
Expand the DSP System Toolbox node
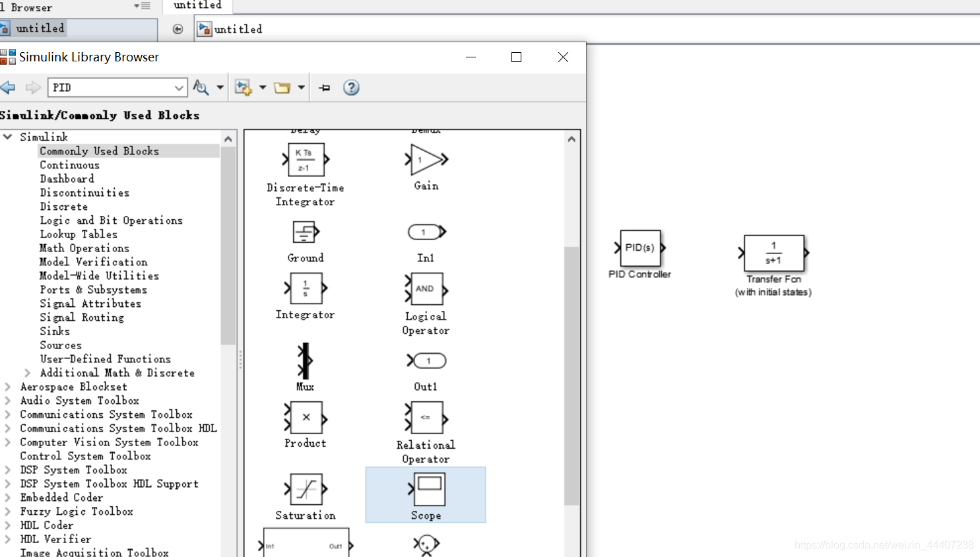(8, 470)
